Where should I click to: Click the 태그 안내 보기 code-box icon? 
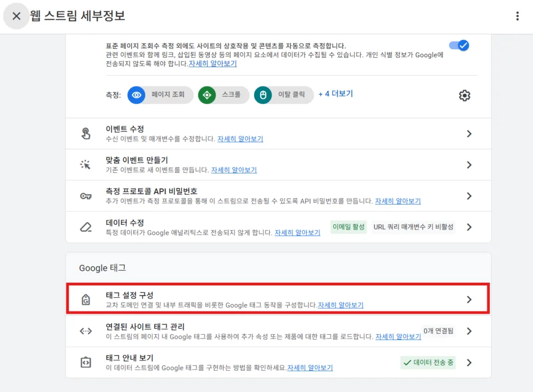[x=86, y=362]
